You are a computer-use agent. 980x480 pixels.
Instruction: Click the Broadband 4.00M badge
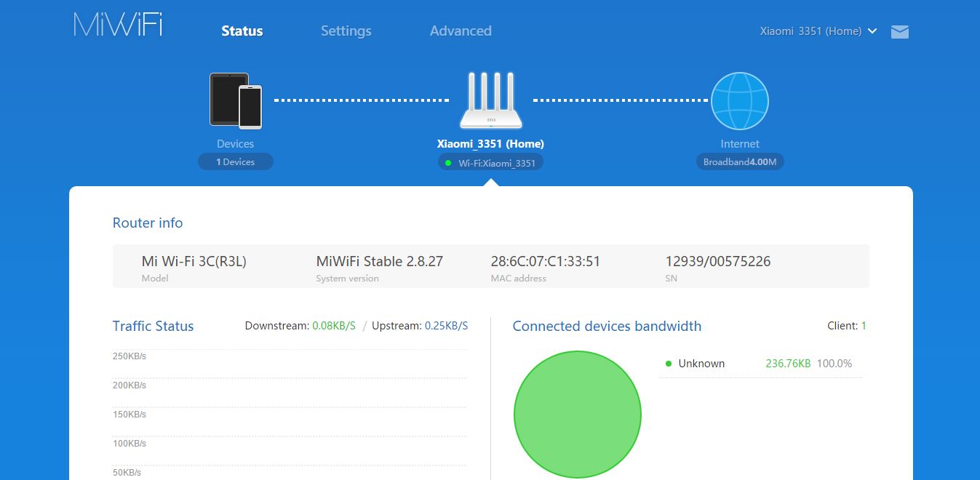740,161
